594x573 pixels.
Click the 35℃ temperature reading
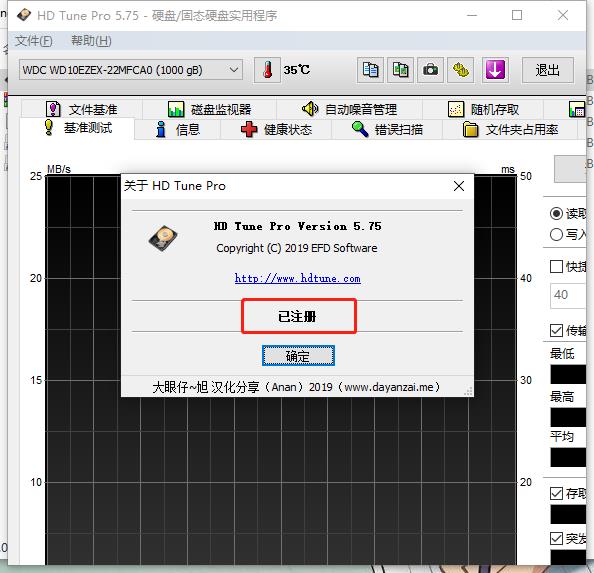click(x=297, y=70)
